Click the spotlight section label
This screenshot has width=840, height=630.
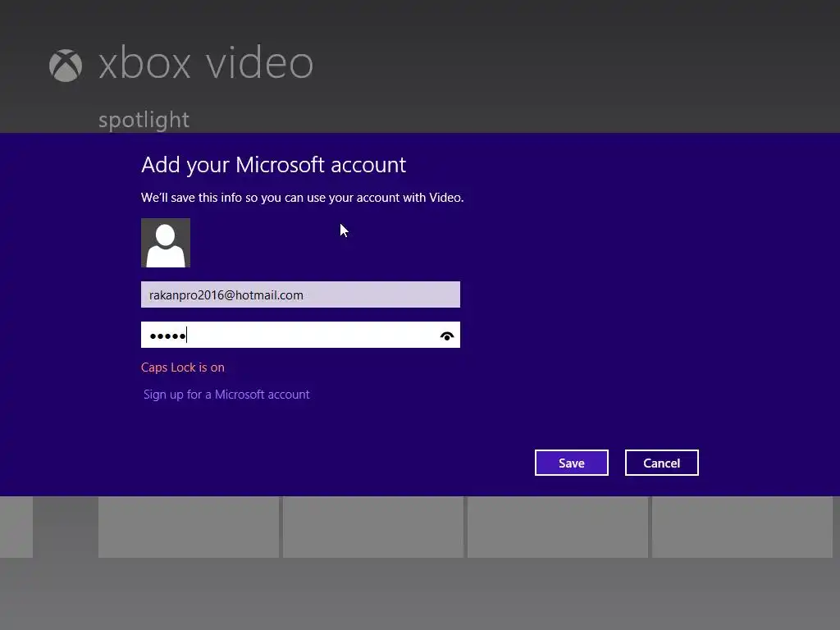144,120
